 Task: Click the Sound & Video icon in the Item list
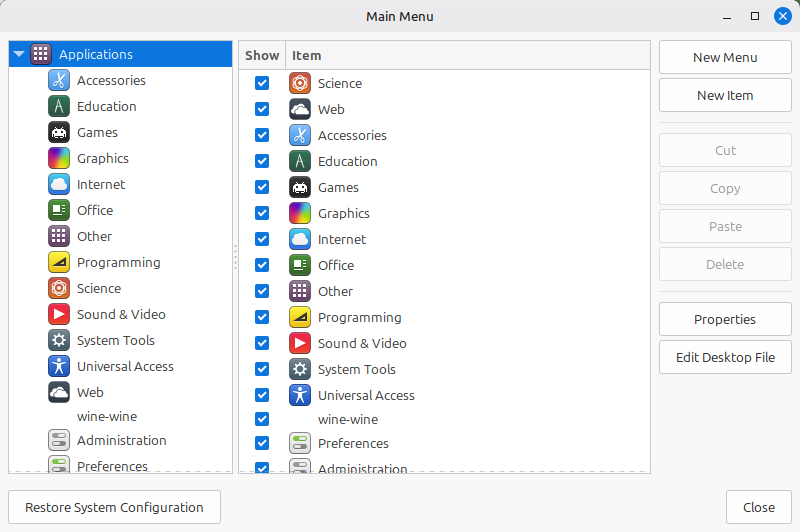(x=300, y=343)
